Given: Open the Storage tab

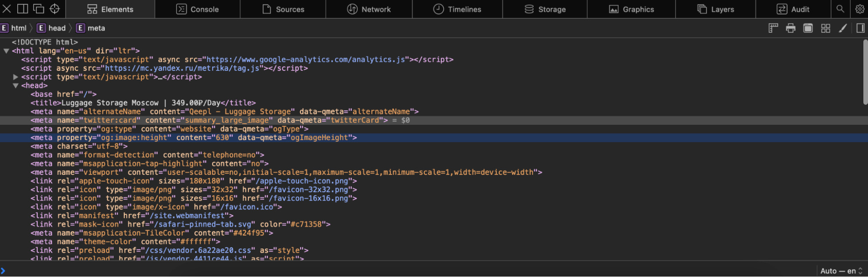Looking at the screenshot, I should tap(545, 9).
